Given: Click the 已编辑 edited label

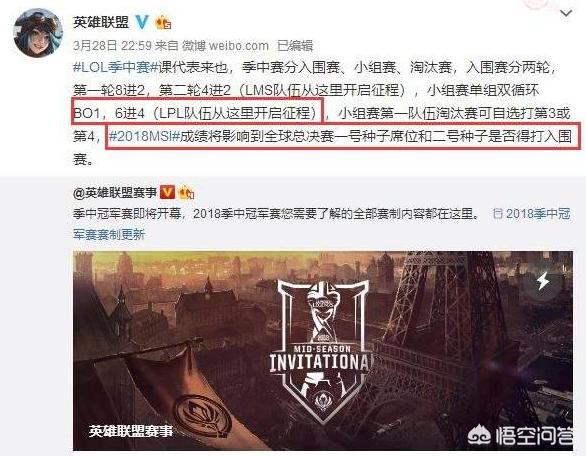Looking at the screenshot, I should click(294, 46).
